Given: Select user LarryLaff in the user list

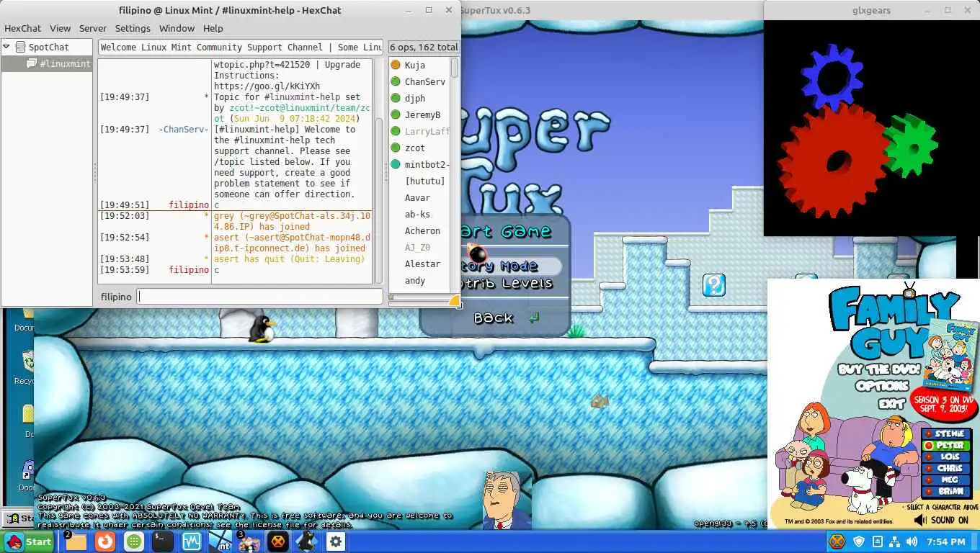Looking at the screenshot, I should pos(419,131).
